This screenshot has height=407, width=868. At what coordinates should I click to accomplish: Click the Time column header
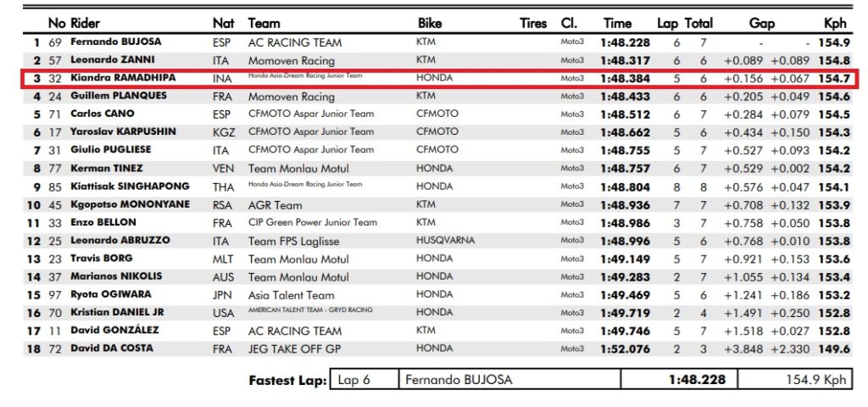pyautogui.click(x=617, y=23)
